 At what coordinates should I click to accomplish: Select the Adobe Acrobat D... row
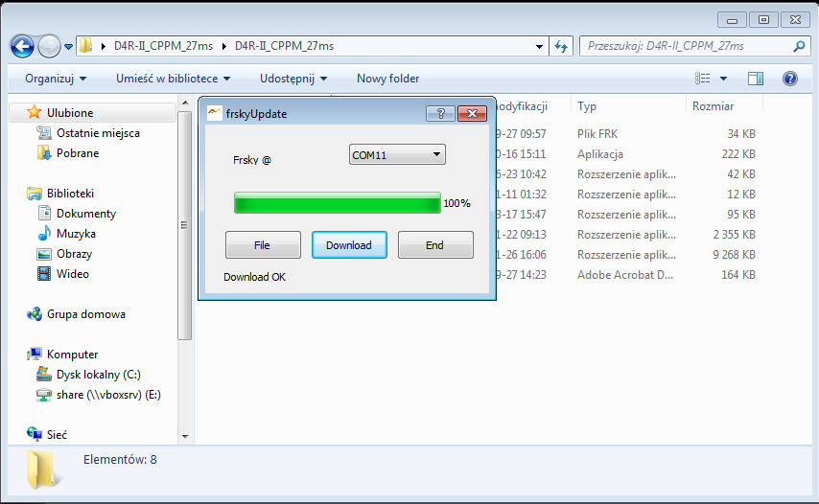(x=627, y=275)
